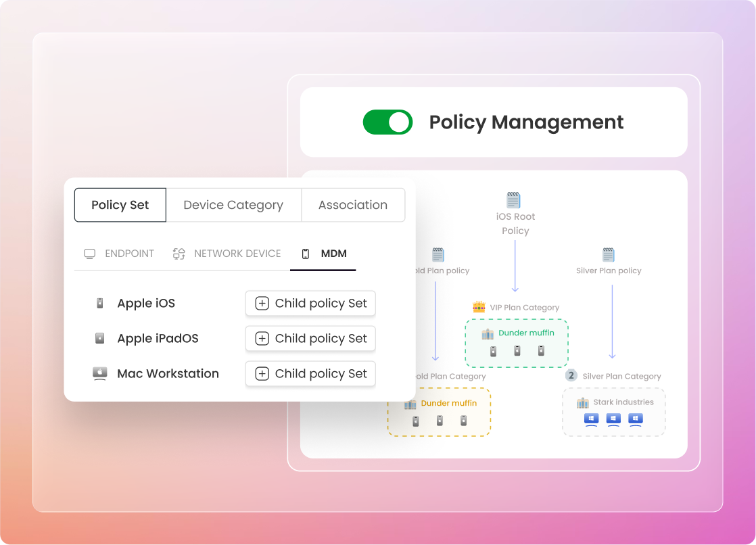This screenshot has height=545, width=756.
Task: Select the Policy Set tab
Action: 120,205
